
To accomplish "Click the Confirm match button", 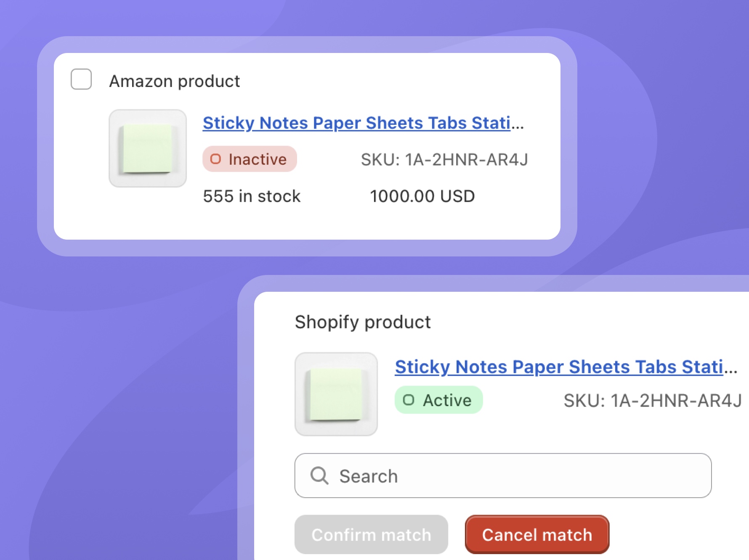I will coord(371,534).
